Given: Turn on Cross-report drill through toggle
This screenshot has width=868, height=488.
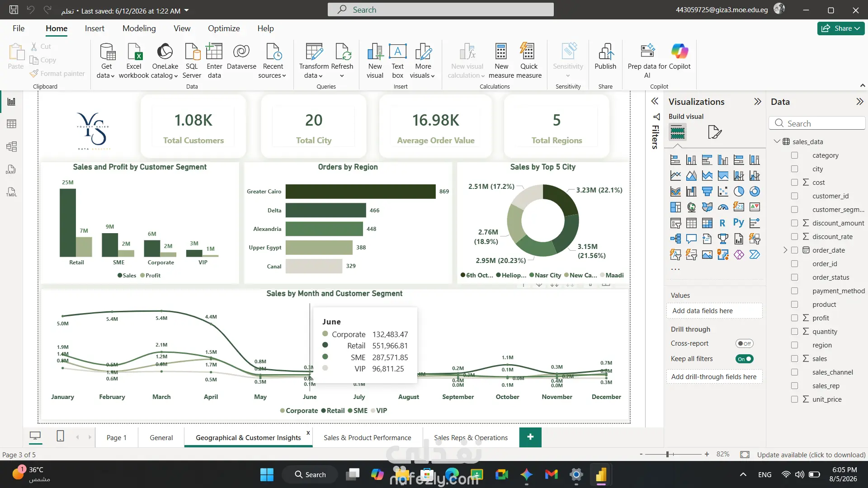Looking at the screenshot, I should [744, 343].
